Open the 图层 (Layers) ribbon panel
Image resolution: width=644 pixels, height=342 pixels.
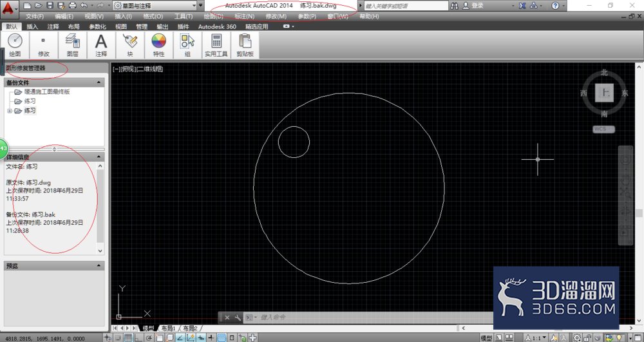tap(72, 44)
